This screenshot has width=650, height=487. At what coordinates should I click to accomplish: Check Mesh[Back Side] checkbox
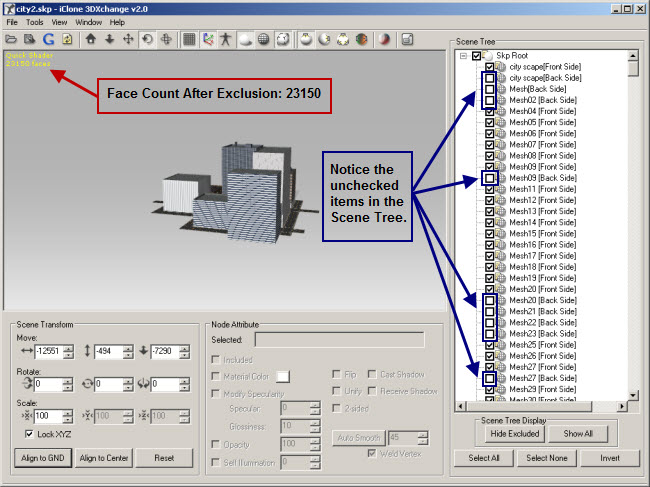tap(490, 89)
